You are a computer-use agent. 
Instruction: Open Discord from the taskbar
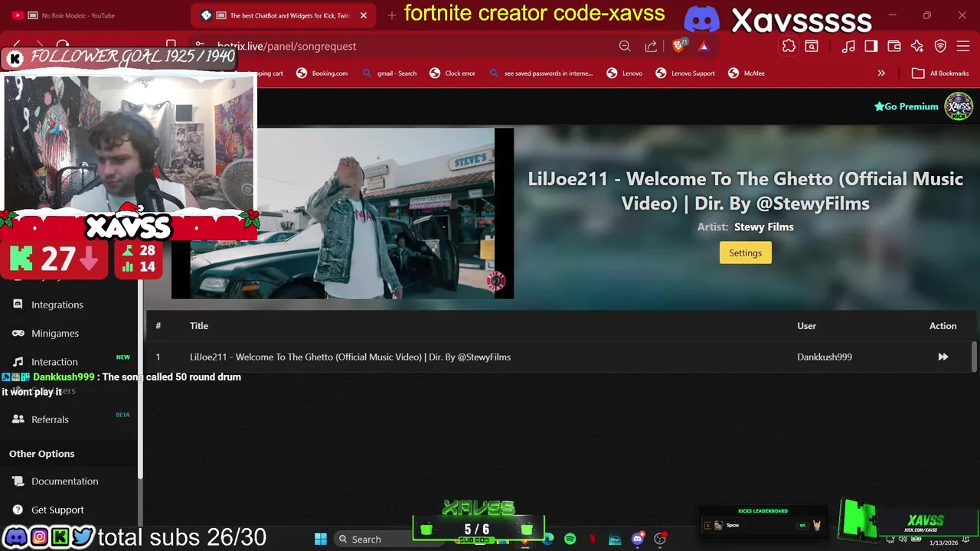637,540
